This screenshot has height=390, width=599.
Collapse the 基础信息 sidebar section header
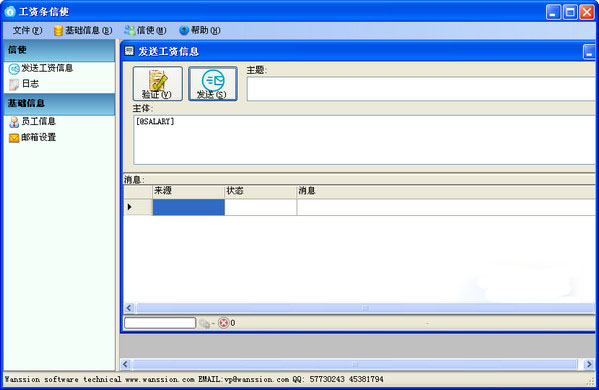(x=59, y=104)
